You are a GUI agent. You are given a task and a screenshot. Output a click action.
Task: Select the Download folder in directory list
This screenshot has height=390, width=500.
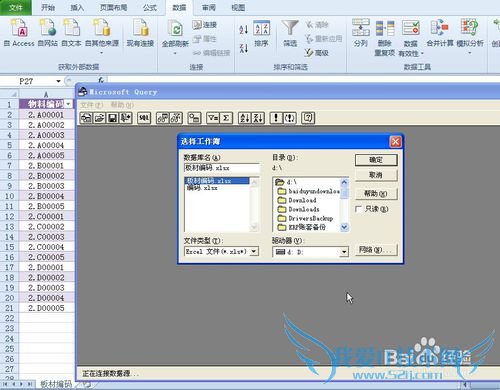pos(297,200)
